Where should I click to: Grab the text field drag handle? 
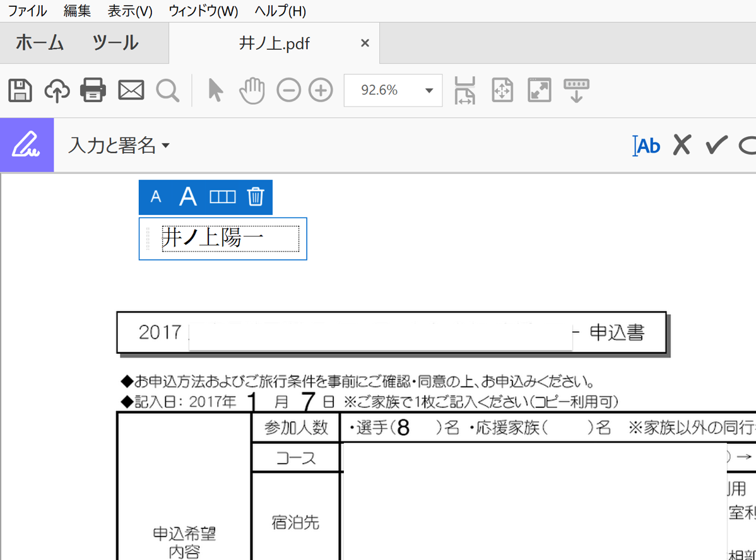click(x=148, y=238)
